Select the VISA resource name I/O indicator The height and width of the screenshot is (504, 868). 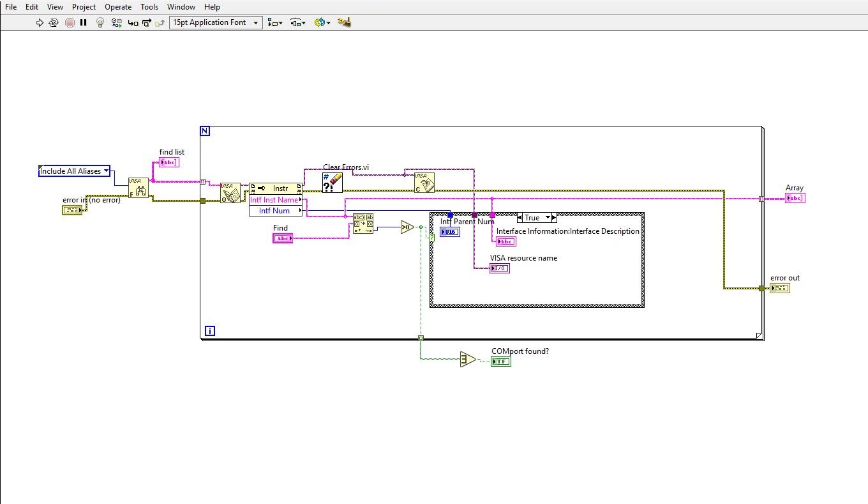click(500, 268)
